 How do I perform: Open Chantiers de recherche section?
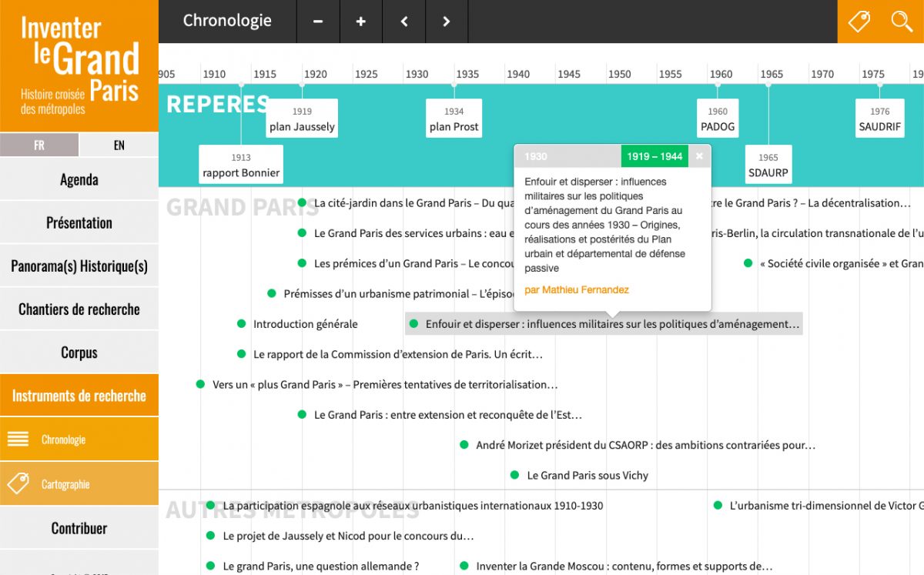pos(79,309)
